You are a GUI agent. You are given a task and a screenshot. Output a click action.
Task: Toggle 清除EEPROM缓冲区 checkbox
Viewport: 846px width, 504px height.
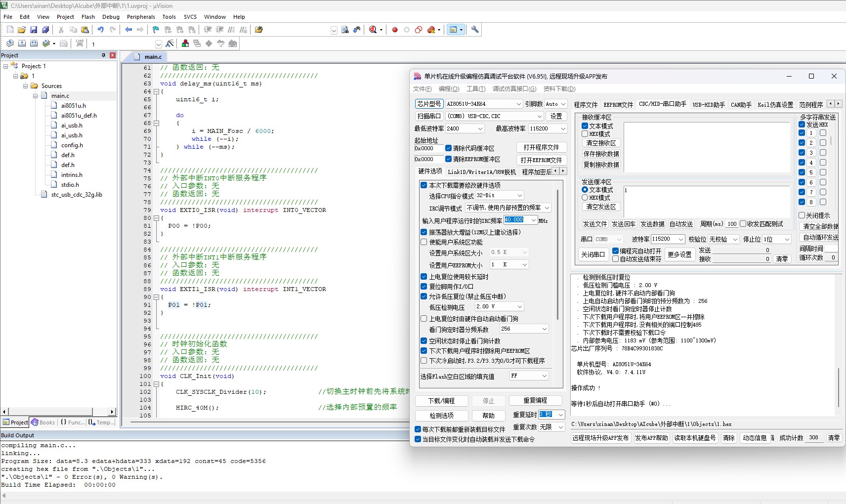pos(448,159)
